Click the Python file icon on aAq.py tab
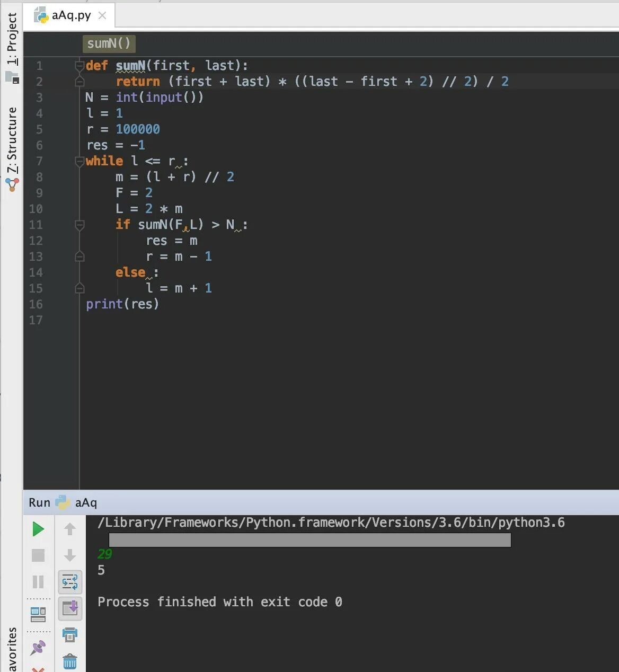Viewport: 619px width, 672px height. click(x=41, y=16)
